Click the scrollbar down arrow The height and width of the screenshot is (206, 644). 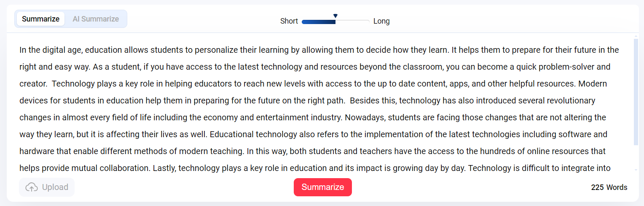click(x=636, y=170)
